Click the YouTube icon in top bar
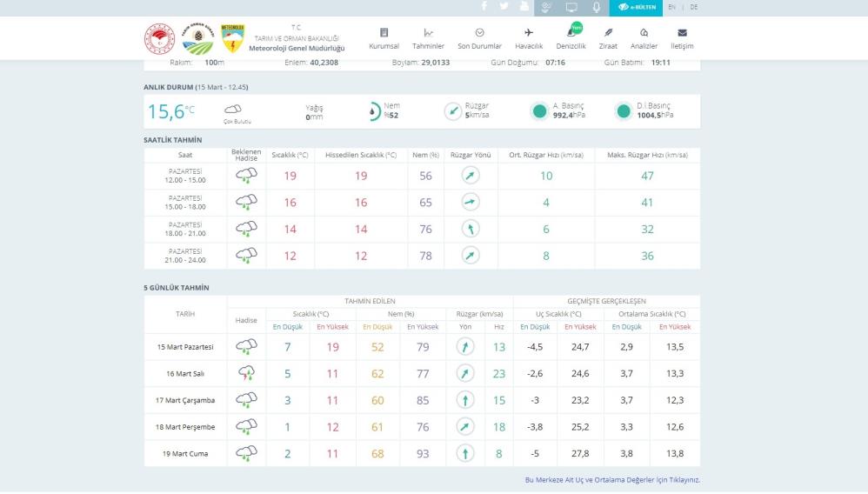 coord(524,6)
